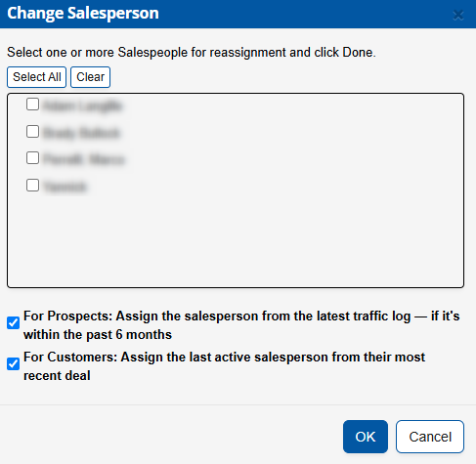
Task: Tick the fourth salesperson's checkbox in the list
Action: pyautogui.click(x=32, y=186)
